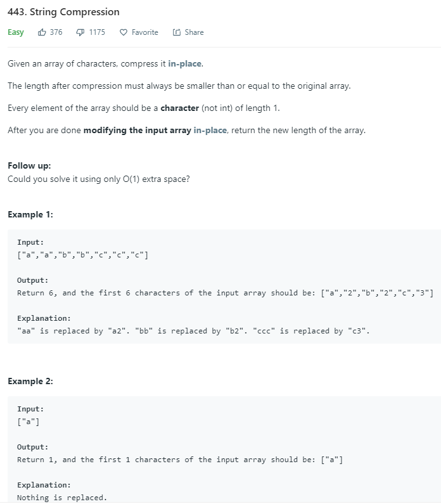Click the 376 likes count
441x504 pixels.
coord(56,32)
